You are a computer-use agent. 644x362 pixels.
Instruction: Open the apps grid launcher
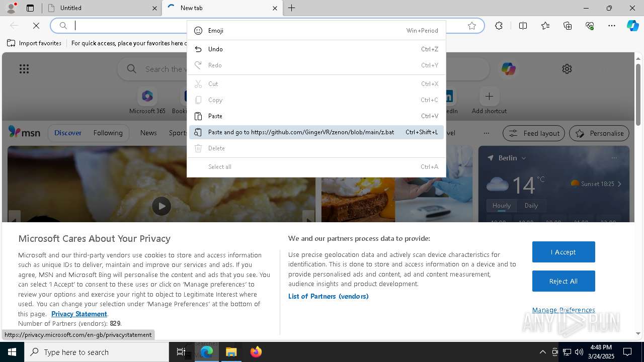(24, 69)
